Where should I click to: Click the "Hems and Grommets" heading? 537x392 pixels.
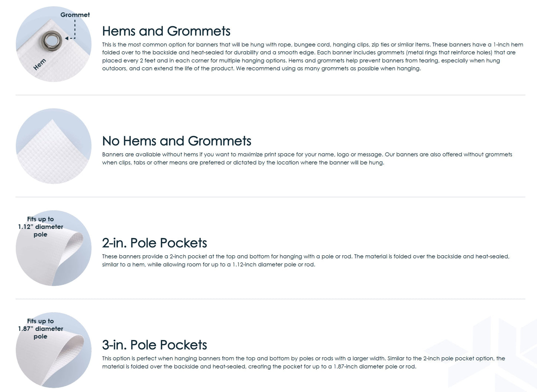166,31
